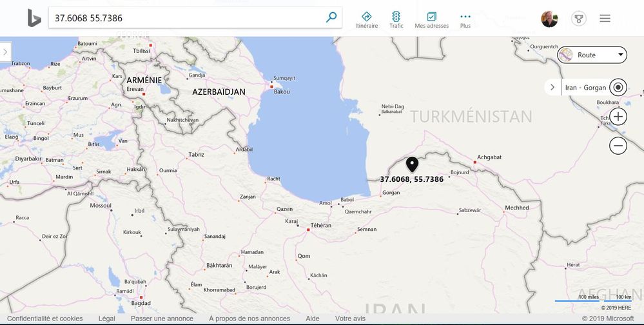Screen dimensions: 644x325
Task: Open the Votre avis feedback link
Action: [x=350, y=319]
